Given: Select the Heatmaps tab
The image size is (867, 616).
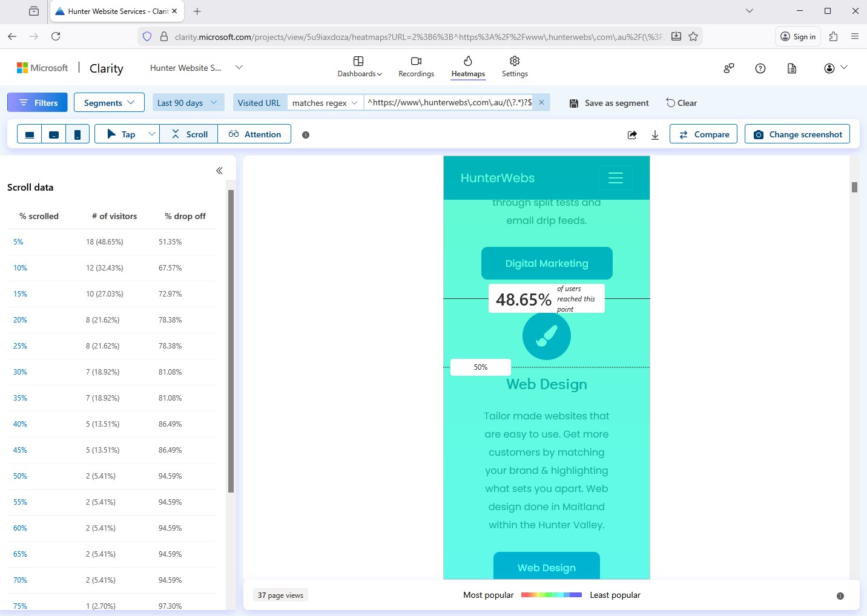Looking at the screenshot, I should pos(468,67).
